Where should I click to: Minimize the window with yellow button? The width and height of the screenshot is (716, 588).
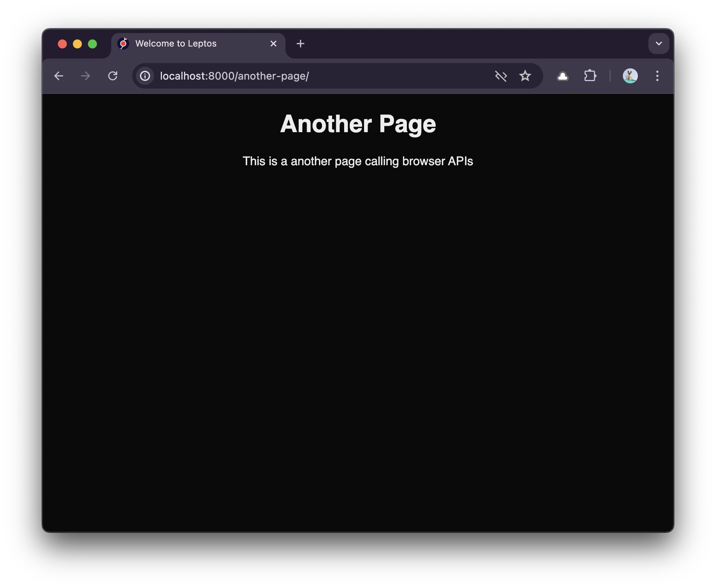(x=77, y=44)
